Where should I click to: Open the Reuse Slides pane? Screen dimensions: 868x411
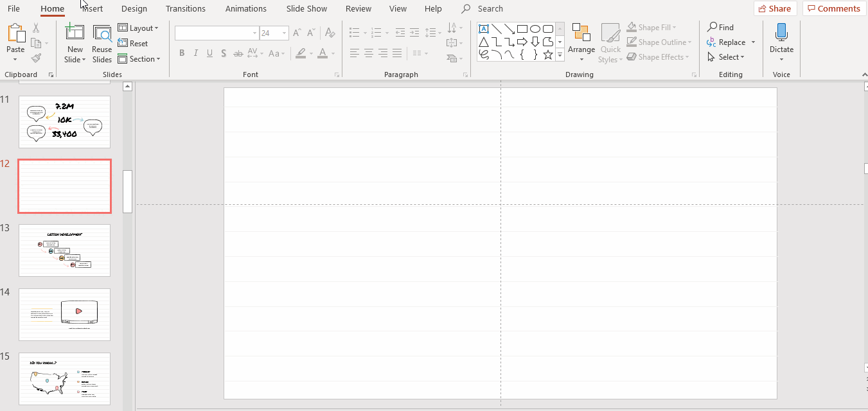coord(102,33)
